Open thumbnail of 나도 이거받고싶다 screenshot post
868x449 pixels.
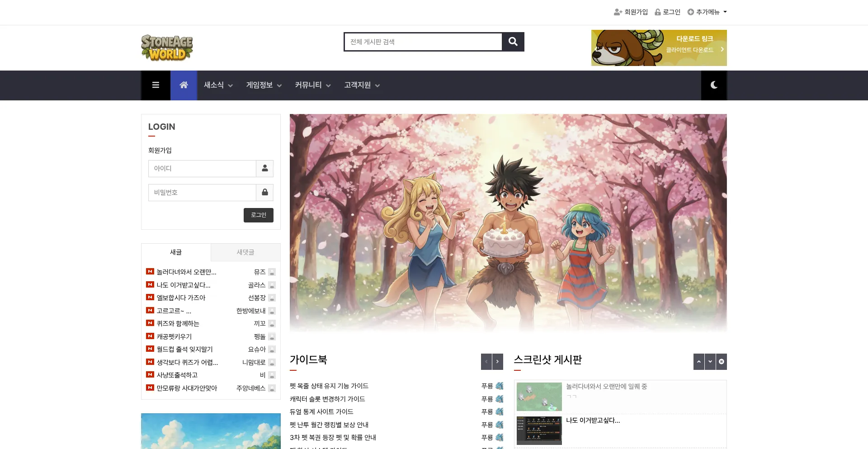pyautogui.click(x=539, y=430)
